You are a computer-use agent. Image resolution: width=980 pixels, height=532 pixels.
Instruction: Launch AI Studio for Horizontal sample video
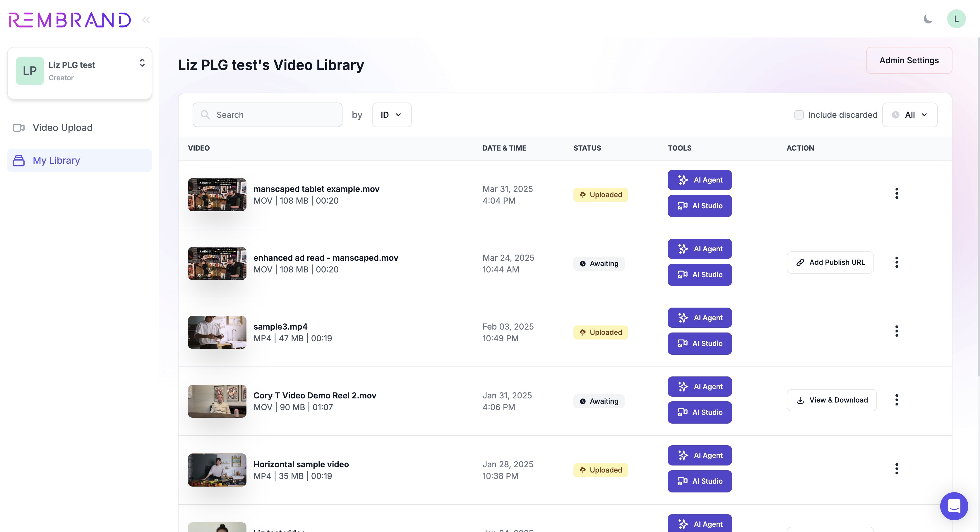[x=700, y=481]
